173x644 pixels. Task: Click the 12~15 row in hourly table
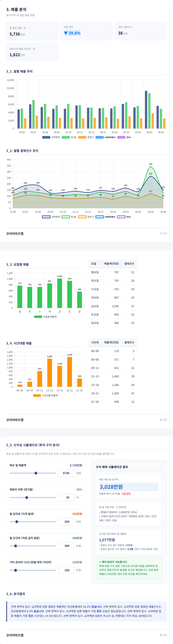click(113, 377)
